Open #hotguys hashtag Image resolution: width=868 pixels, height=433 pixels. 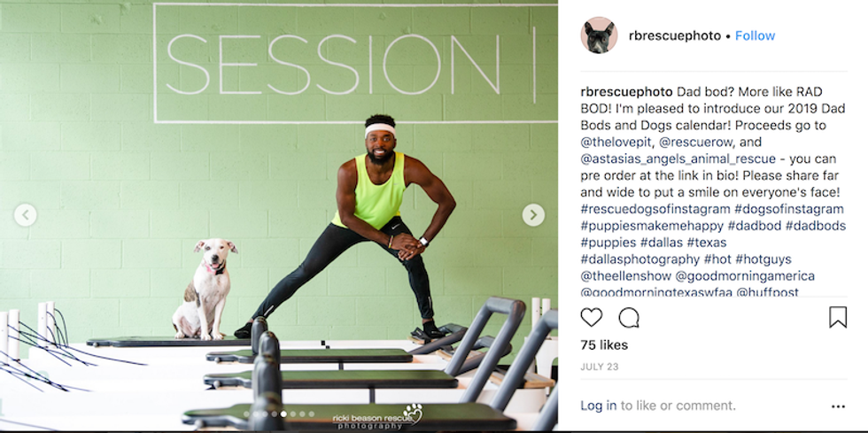(x=763, y=259)
